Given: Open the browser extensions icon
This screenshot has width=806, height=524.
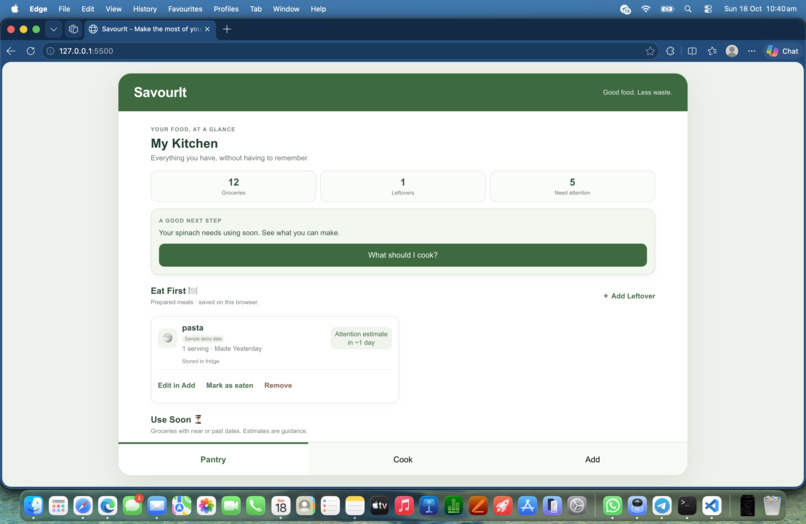Looking at the screenshot, I should (x=670, y=51).
